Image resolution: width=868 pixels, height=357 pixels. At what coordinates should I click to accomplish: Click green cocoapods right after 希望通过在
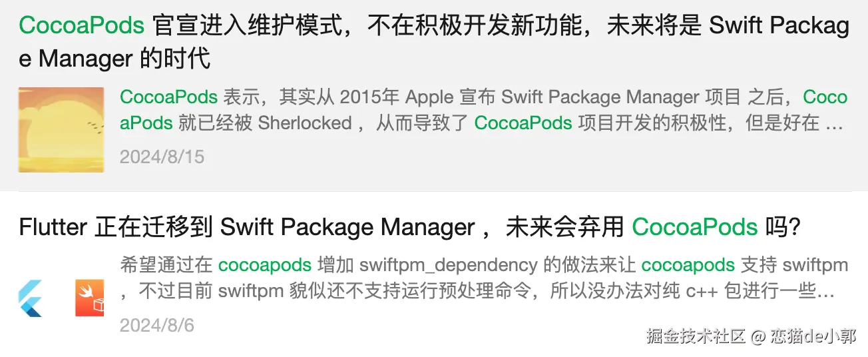pyautogui.click(x=265, y=265)
